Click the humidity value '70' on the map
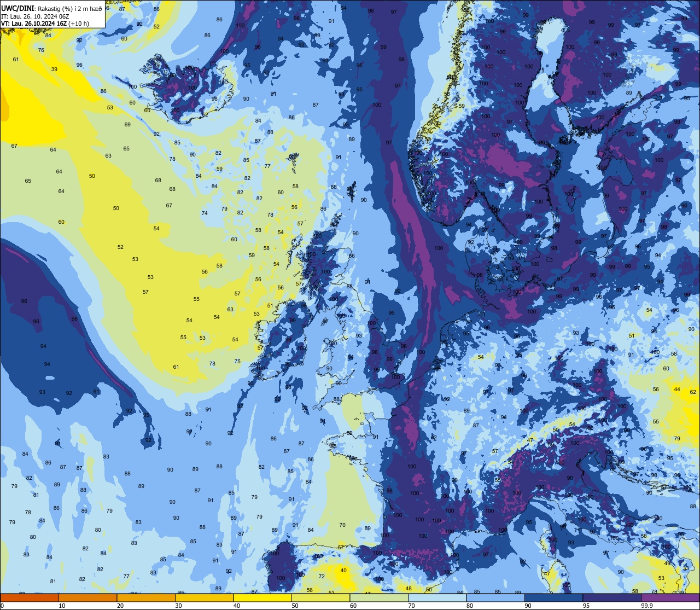This screenshot has width=700, height=610. [x=342, y=525]
